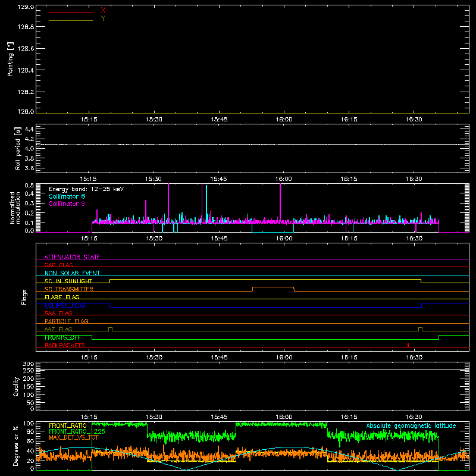Click the Degrees or % axis title
This screenshot has height=476, width=476.
coord(16,446)
